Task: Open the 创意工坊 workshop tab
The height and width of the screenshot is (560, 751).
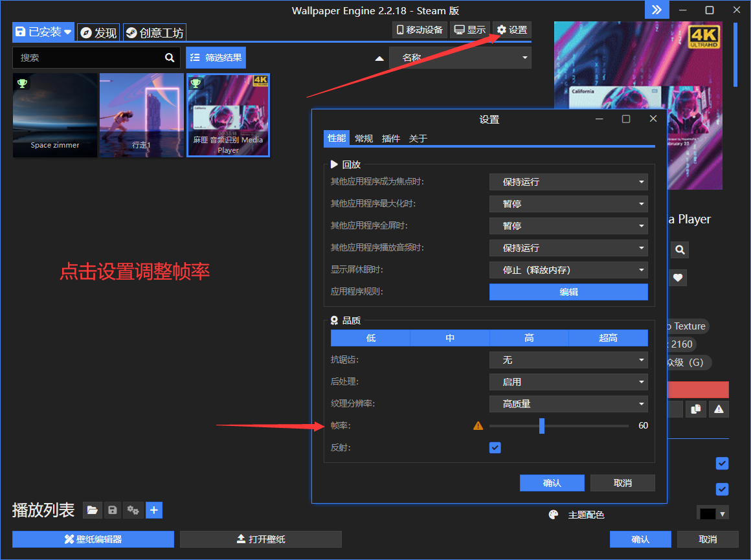Action: (x=155, y=32)
